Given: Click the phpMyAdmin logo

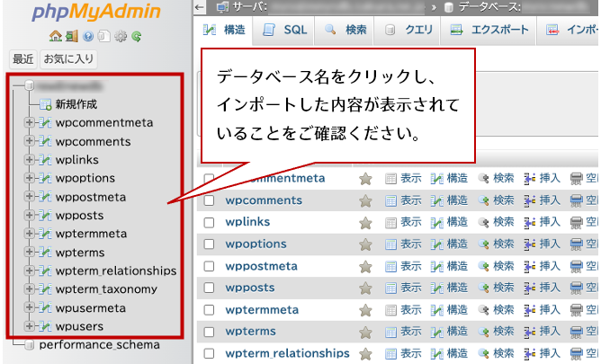Looking at the screenshot, I should pyautogui.click(x=96, y=13).
